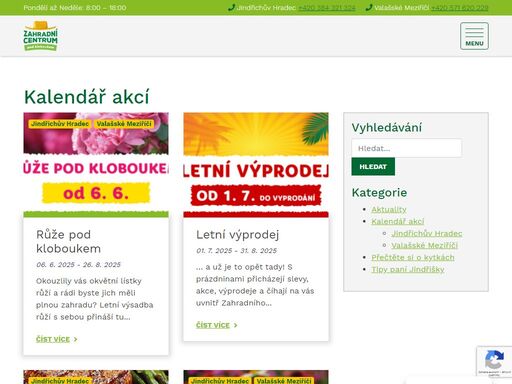Screen dimensions: 512x384
Task: Open the Aktuality category
Action: pyautogui.click(x=389, y=209)
